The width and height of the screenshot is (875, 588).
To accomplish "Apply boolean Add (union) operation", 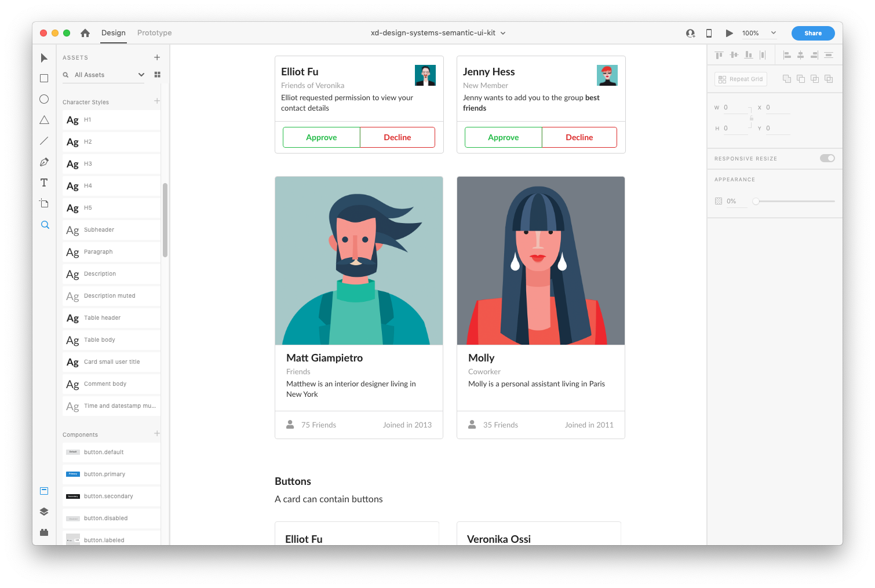I will pos(787,79).
